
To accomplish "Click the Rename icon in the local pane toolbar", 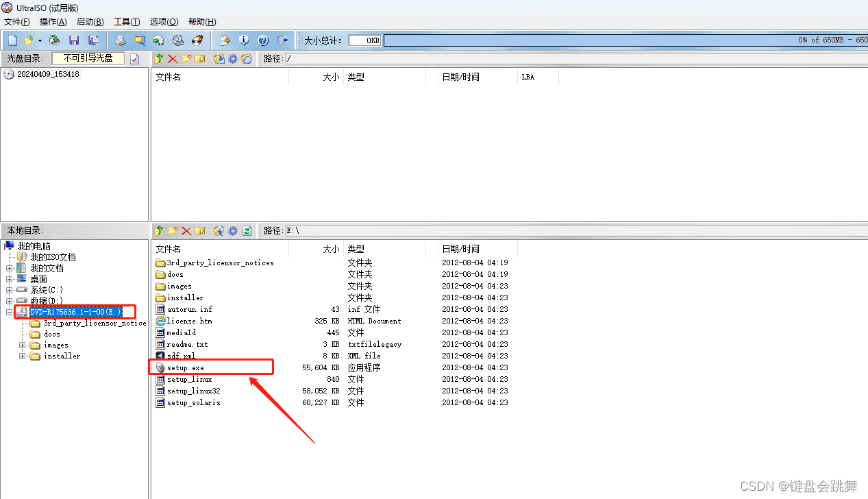I will point(199,231).
